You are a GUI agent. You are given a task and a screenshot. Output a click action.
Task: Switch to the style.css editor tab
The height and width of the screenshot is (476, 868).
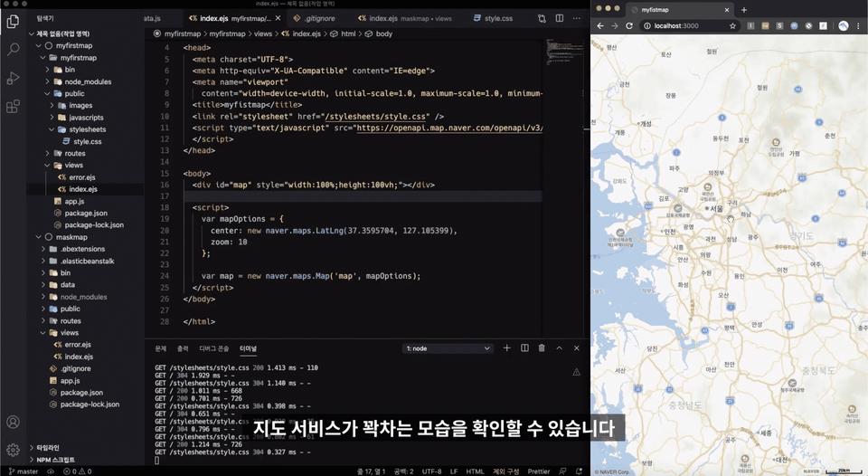tap(493, 18)
